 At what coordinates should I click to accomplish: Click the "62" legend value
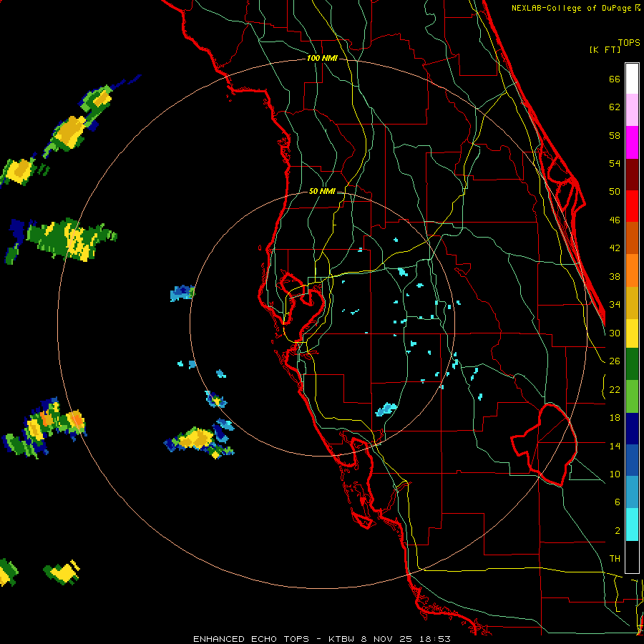615,107
